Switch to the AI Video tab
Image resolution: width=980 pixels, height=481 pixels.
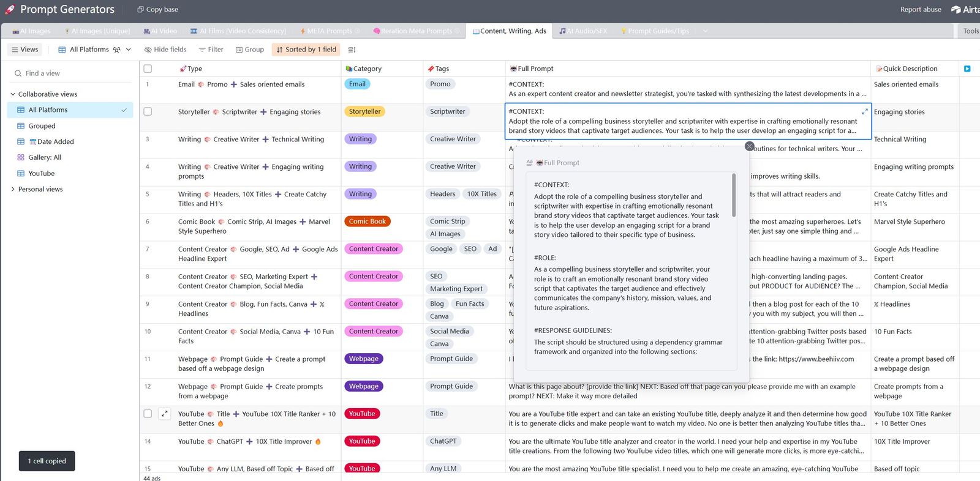click(x=160, y=31)
